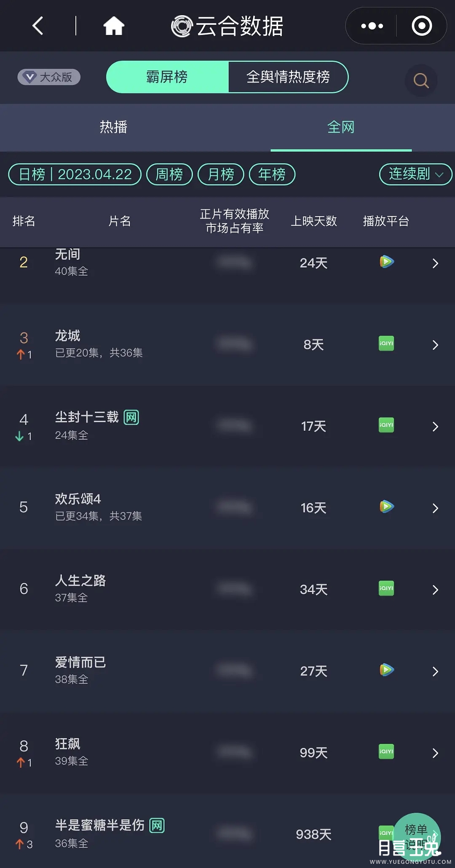Screen dimensions: 455x868
Task: Open the three-dot more menu
Action: point(372,26)
